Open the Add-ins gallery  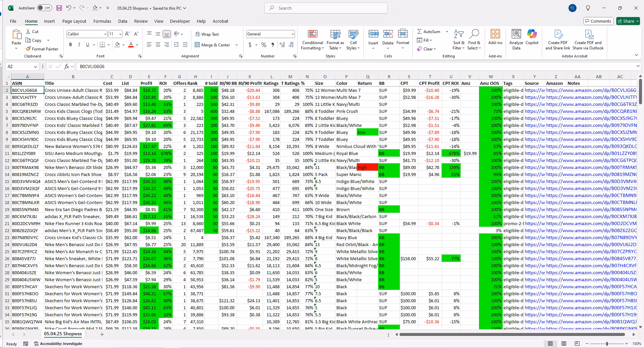(x=495, y=37)
